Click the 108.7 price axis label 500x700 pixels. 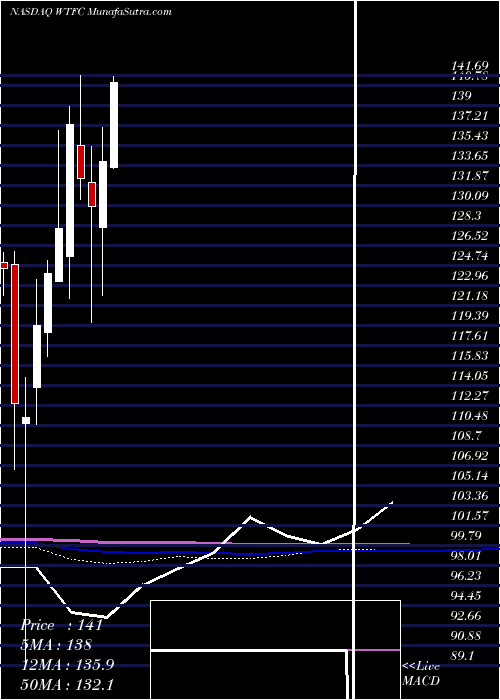click(467, 435)
